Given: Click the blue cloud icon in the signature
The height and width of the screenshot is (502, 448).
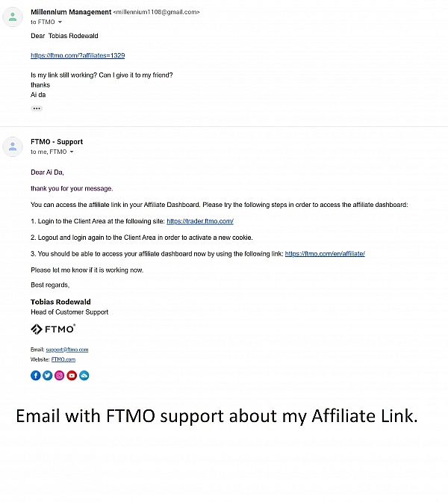Looking at the screenshot, I should [84, 375].
